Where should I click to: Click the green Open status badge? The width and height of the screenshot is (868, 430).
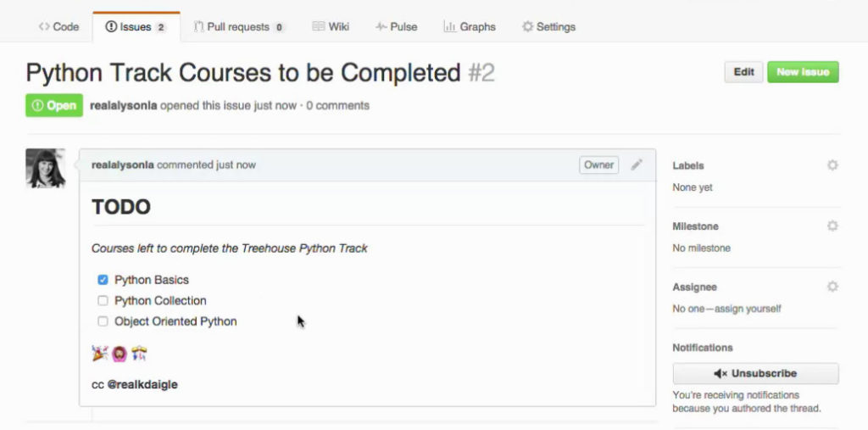point(54,105)
